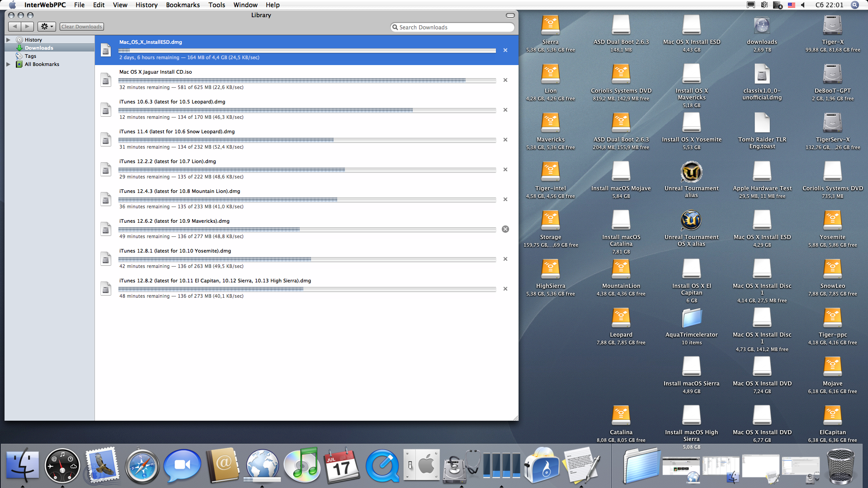This screenshot has width=868, height=488.
Task: Click the Jaguar Install CD.iso progress bar
Action: point(307,80)
